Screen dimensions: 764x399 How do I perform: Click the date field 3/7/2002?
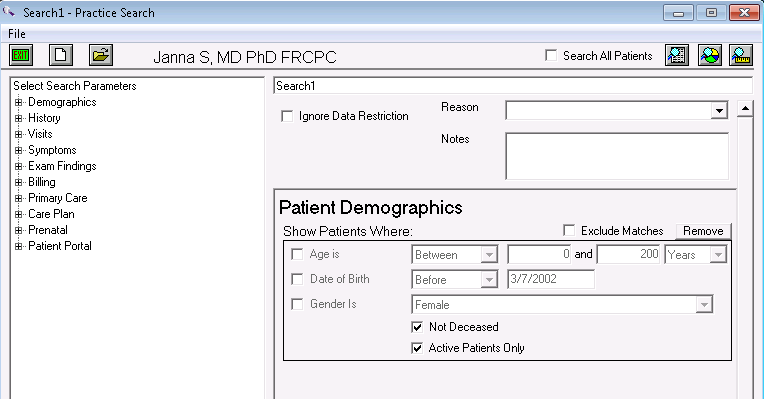point(551,279)
